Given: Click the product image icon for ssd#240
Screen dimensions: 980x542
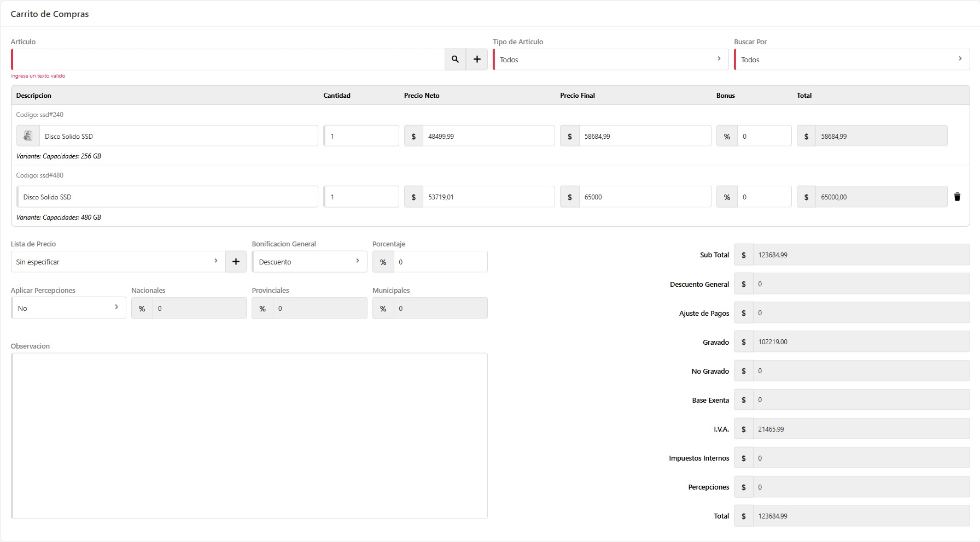Looking at the screenshot, I should coord(28,136).
